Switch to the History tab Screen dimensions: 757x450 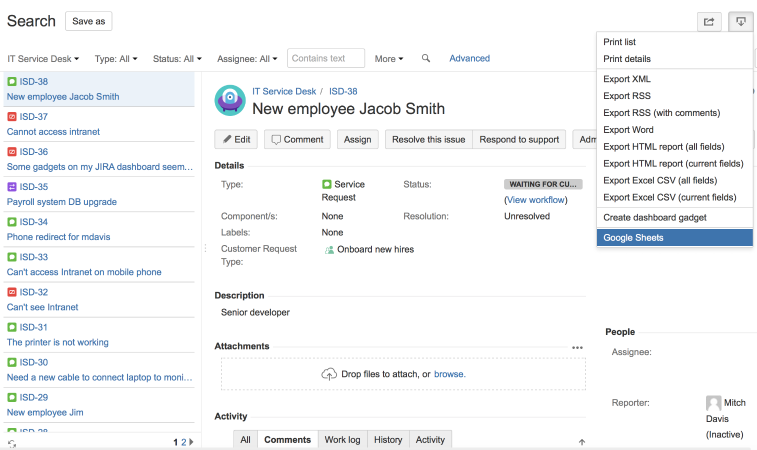coord(388,439)
